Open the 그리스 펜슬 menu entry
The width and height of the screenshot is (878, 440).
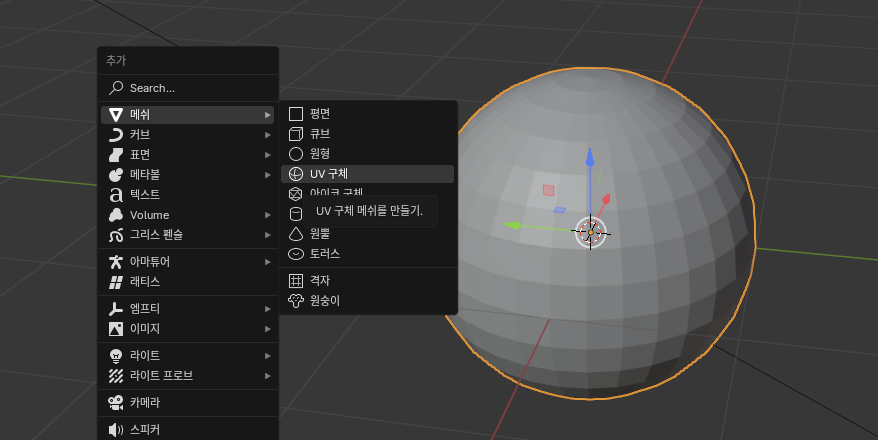(188, 235)
